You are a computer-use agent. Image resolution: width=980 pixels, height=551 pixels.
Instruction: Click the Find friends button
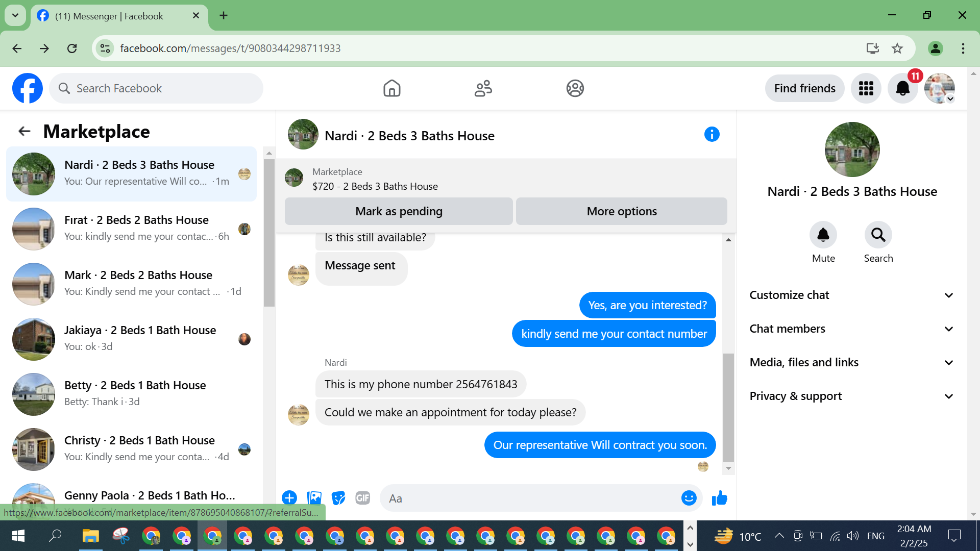[x=804, y=88]
